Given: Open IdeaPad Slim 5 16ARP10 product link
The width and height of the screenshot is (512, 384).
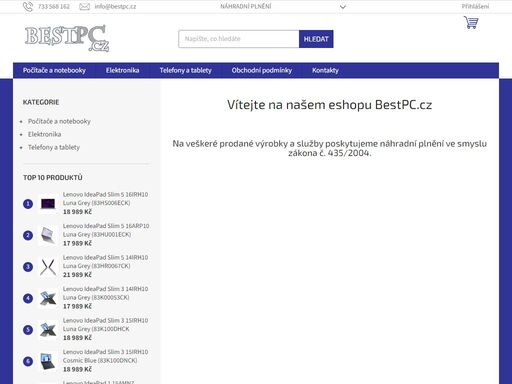Looking at the screenshot, I should [106, 230].
